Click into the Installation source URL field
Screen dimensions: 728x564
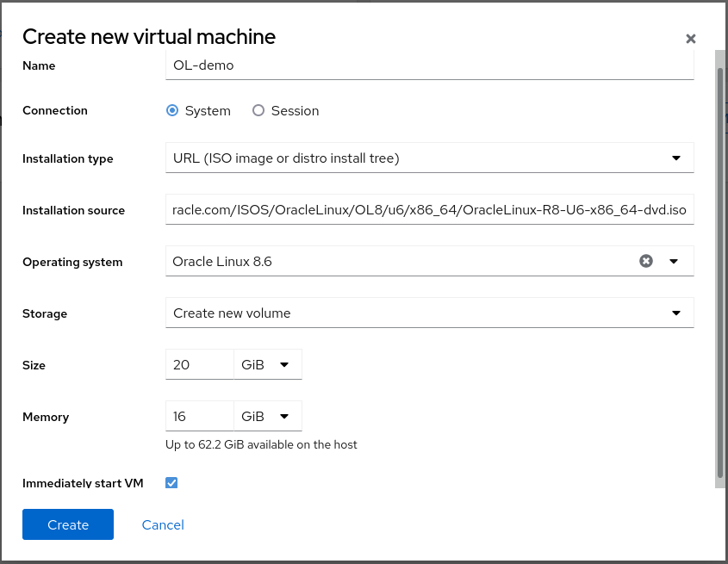click(429, 210)
